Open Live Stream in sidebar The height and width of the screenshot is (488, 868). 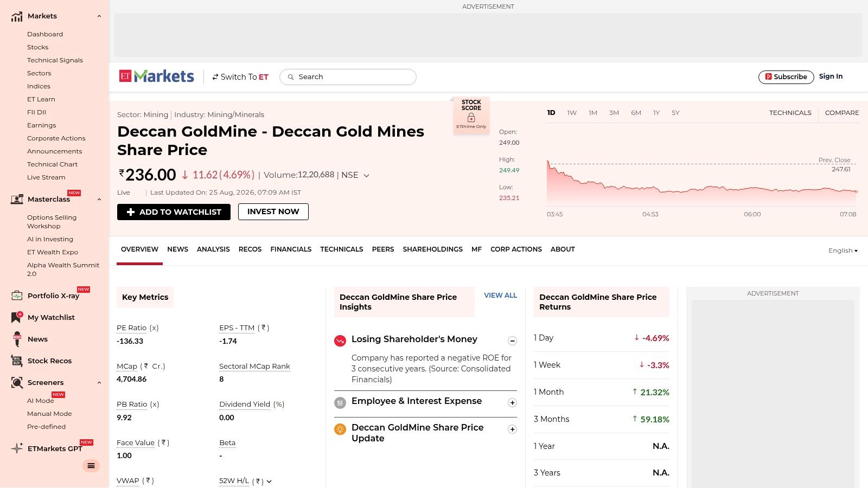click(x=46, y=177)
